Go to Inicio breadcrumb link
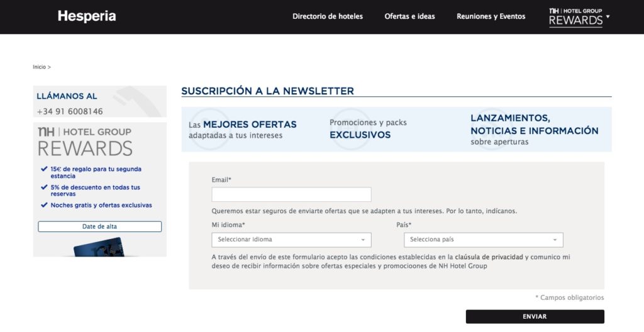644x332 pixels. pyautogui.click(x=40, y=67)
